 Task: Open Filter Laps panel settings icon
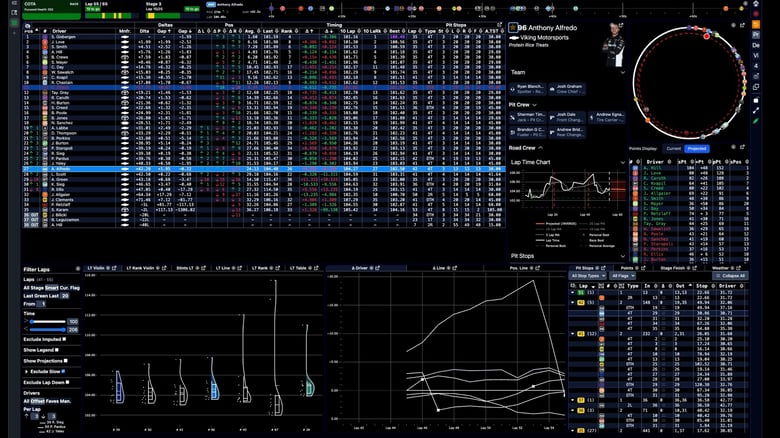[78, 269]
